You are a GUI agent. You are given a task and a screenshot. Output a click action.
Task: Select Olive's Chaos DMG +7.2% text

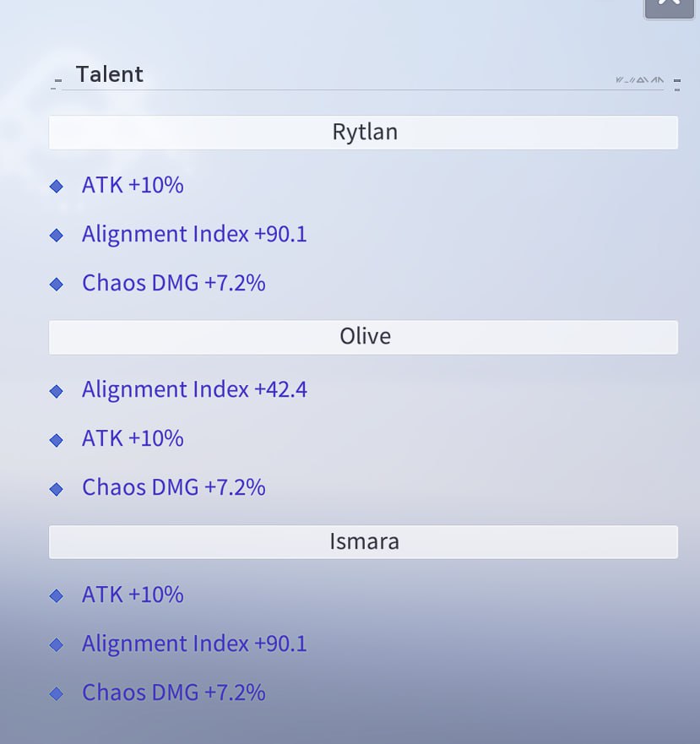[174, 487]
